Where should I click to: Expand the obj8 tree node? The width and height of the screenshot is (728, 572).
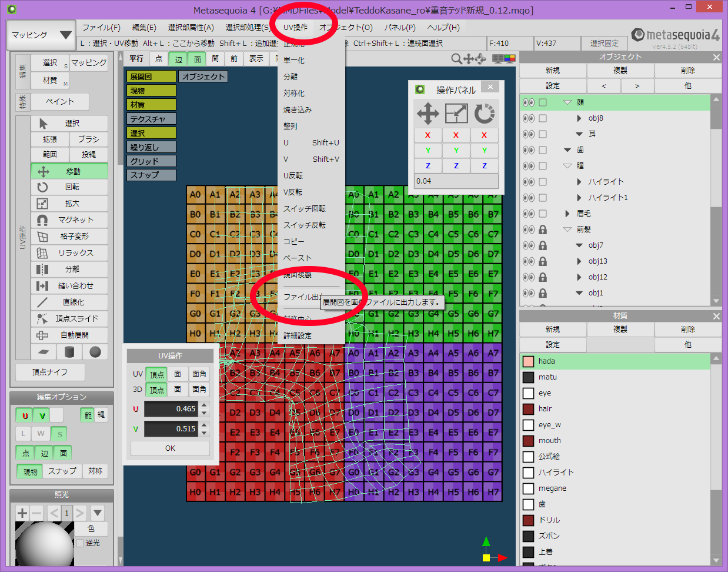(579, 118)
